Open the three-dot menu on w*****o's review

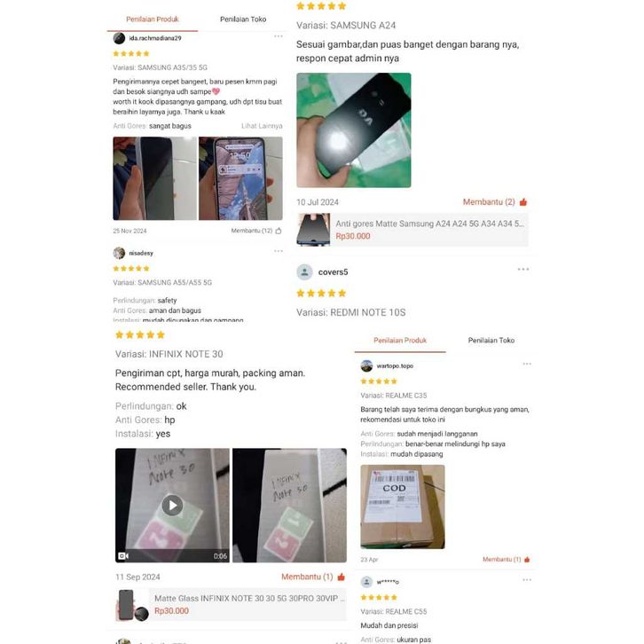[x=527, y=580]
